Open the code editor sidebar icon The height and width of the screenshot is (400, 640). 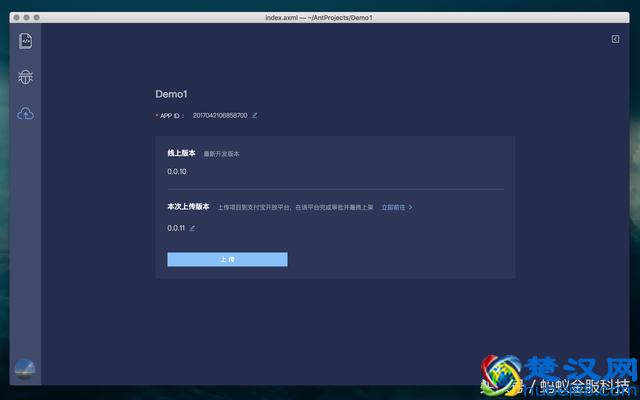(25, 41)
